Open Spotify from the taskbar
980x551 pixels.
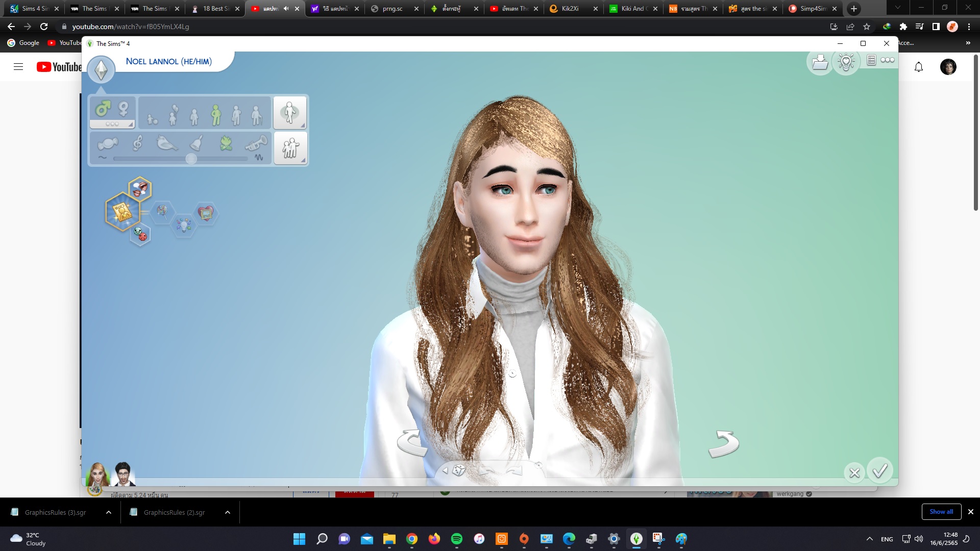(457, 539)
